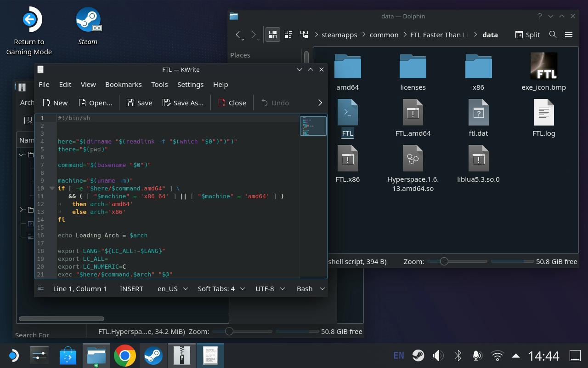Switch Dolphin to Details tree view mode

tap(304, 34)
